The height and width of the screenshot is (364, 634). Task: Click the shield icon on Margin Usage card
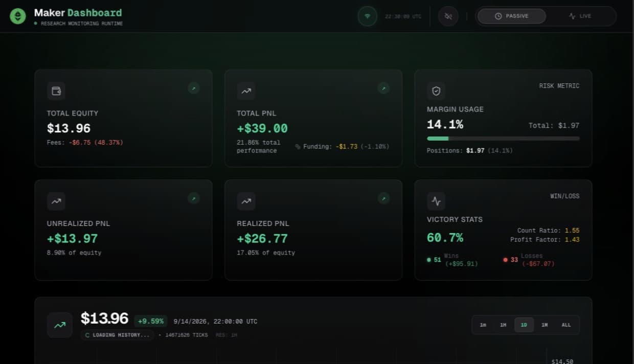click(x=436, y=91)
